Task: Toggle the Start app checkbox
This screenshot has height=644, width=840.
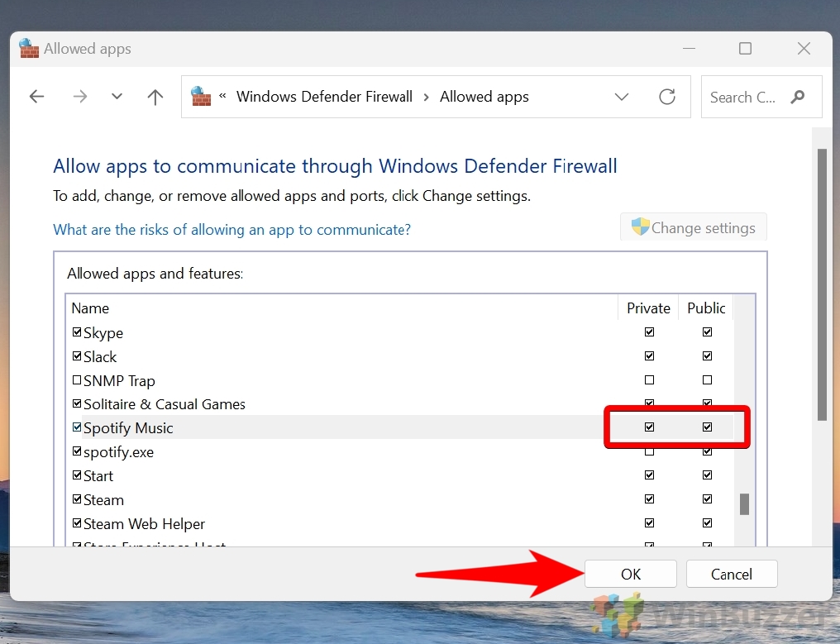Action: (x=77, y=475)
